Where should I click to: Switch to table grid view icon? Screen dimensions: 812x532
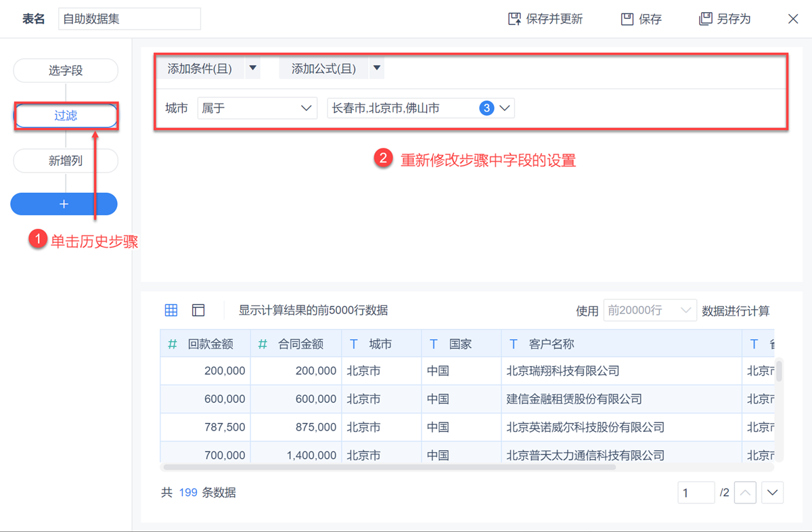pos(171,310)
